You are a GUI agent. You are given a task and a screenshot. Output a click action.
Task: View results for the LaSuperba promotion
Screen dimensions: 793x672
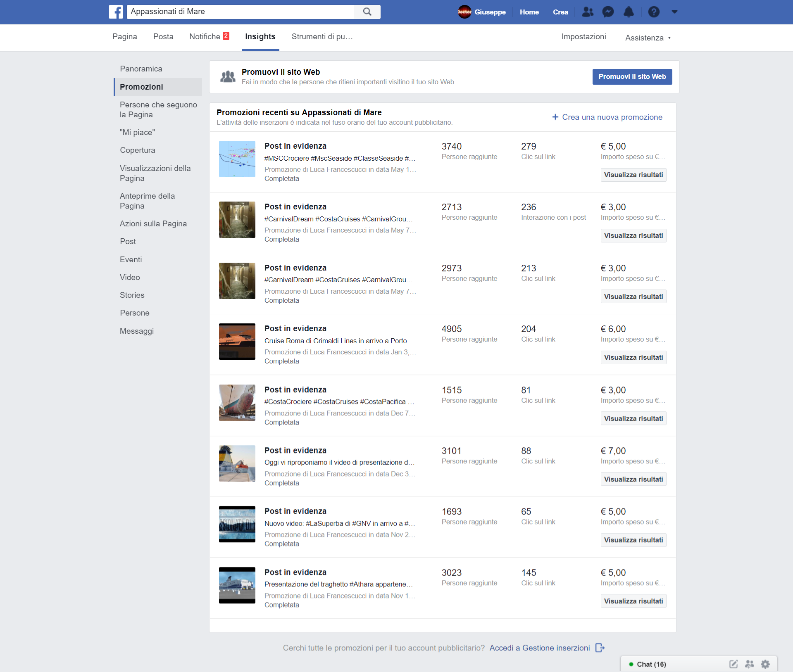click(633, 540)
